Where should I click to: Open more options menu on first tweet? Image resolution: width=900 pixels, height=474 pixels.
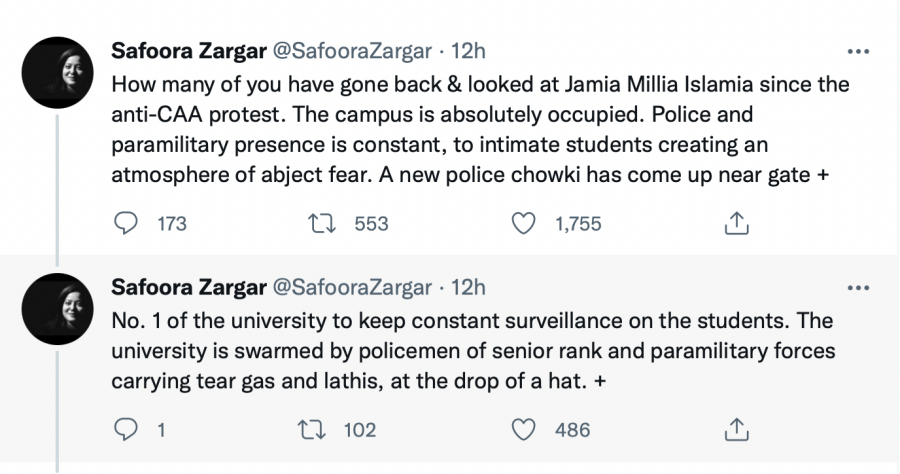[x=858, y=52]
